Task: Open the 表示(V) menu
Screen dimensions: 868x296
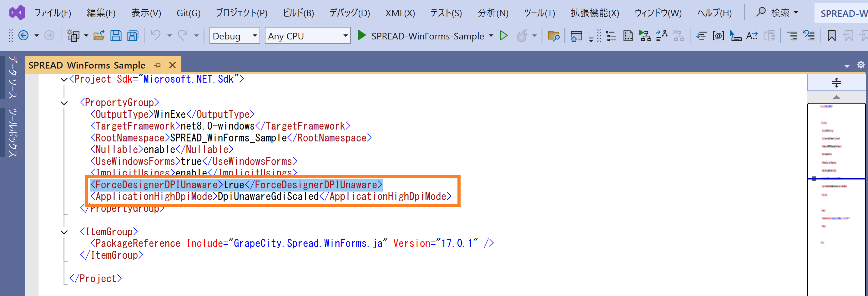Action: [146, 13]
